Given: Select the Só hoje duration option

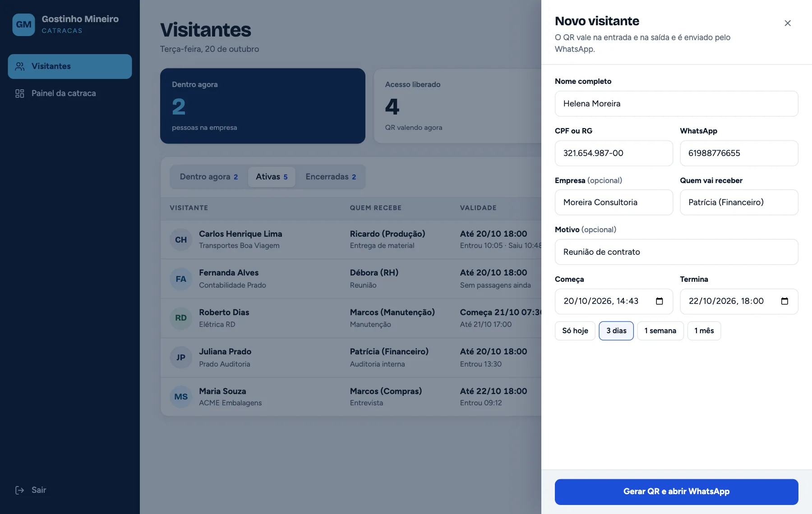Looking at the screenshot, I should click(x=575, y=331).
